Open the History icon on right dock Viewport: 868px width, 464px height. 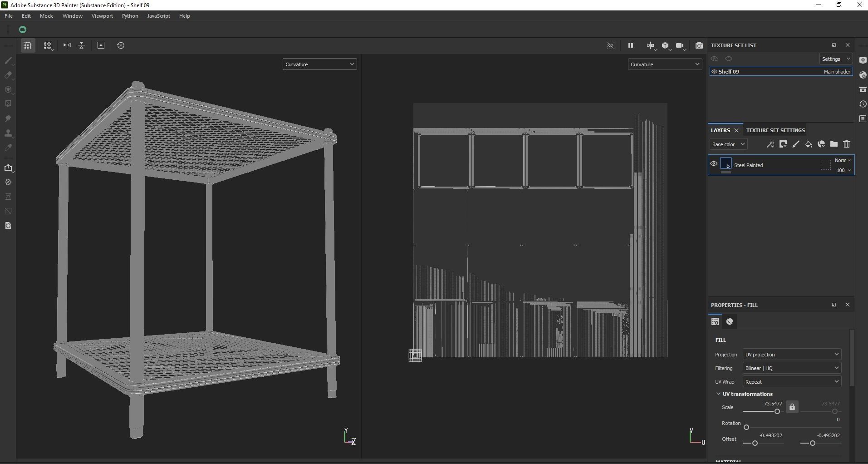(x=863, y=104)
